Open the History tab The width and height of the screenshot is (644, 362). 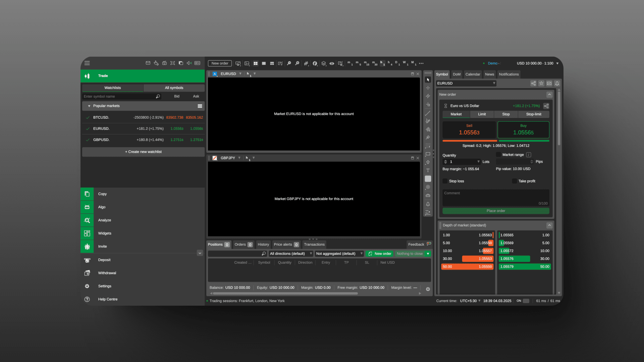coord(263,244)
